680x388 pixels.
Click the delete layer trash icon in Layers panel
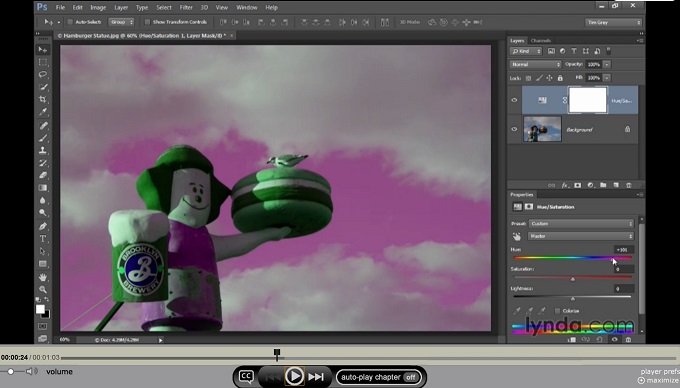[x=628, y=185]
